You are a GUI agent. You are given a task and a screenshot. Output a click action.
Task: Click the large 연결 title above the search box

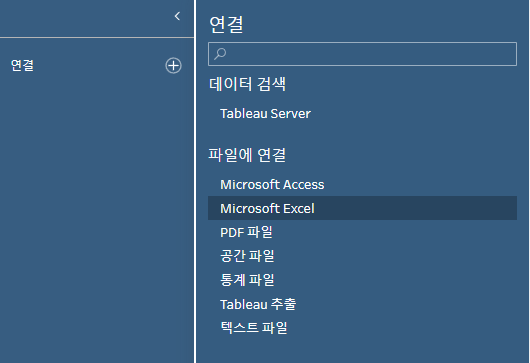[x=226, y=24]
